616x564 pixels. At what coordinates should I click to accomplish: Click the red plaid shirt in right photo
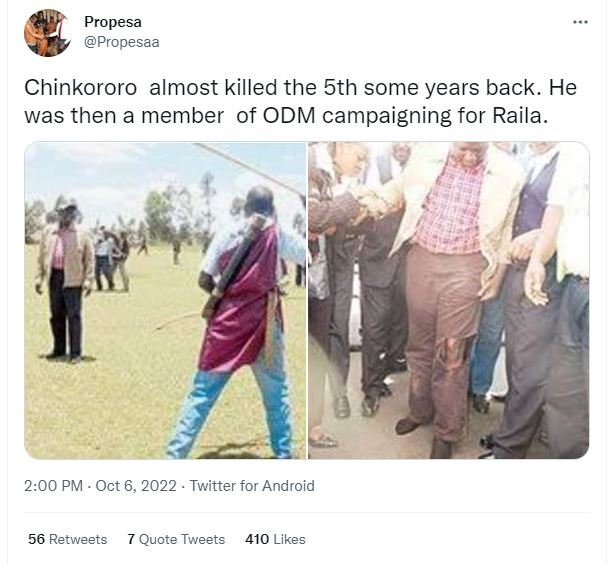click(x=450, y=205)
